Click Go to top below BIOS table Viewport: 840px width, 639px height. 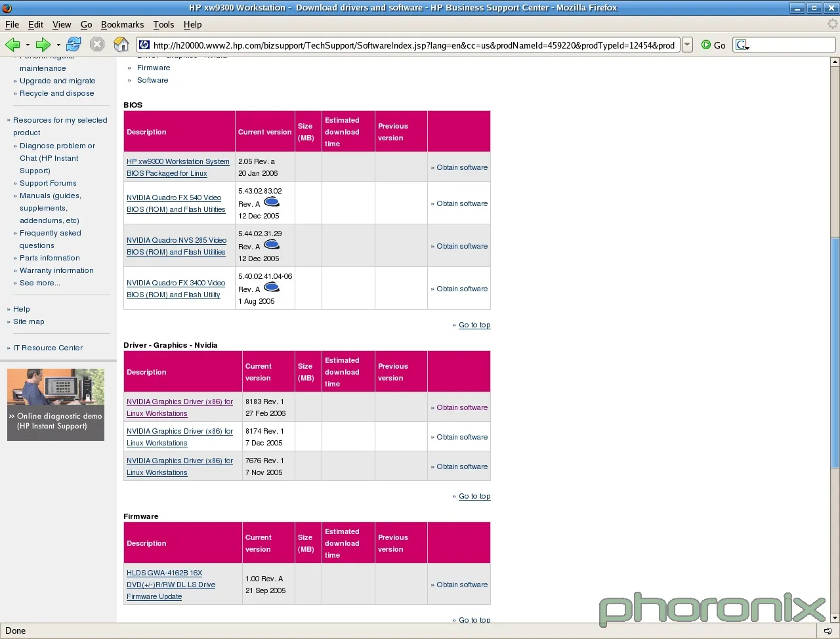click(474, 325)
